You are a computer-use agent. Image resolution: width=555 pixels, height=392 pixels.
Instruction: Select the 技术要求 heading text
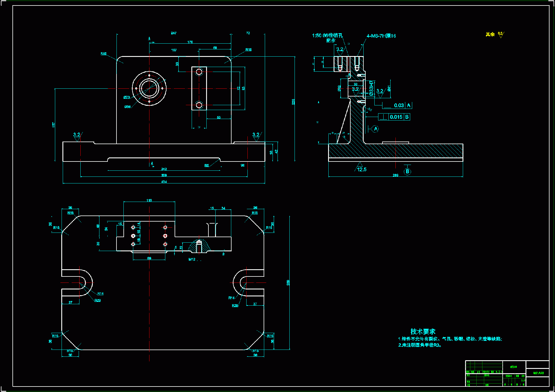pyautogui.click(x=423, y=331)
